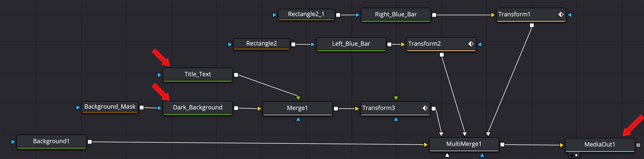Click the blue mask input below Merge1

click(x=298, y=119)
